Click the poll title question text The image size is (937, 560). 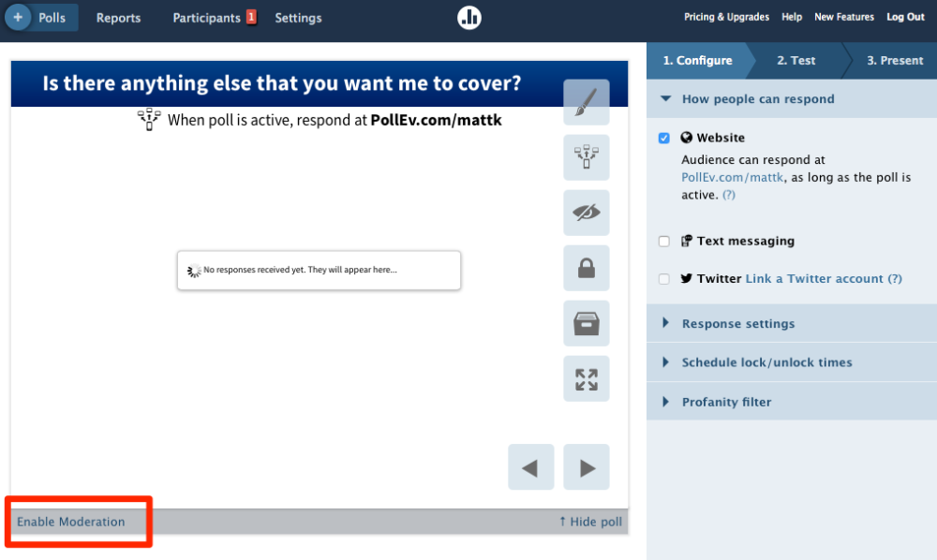[281, 83]
